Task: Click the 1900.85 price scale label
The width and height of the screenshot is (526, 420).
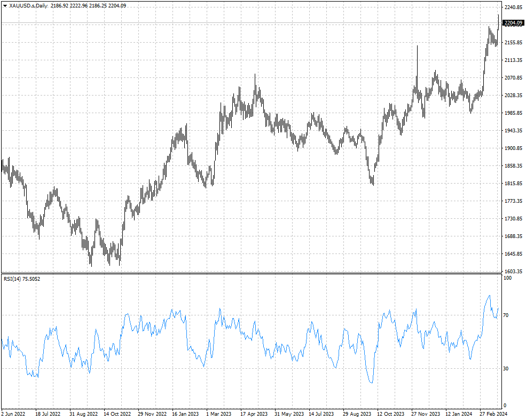Action: click(x=513, y=148)
